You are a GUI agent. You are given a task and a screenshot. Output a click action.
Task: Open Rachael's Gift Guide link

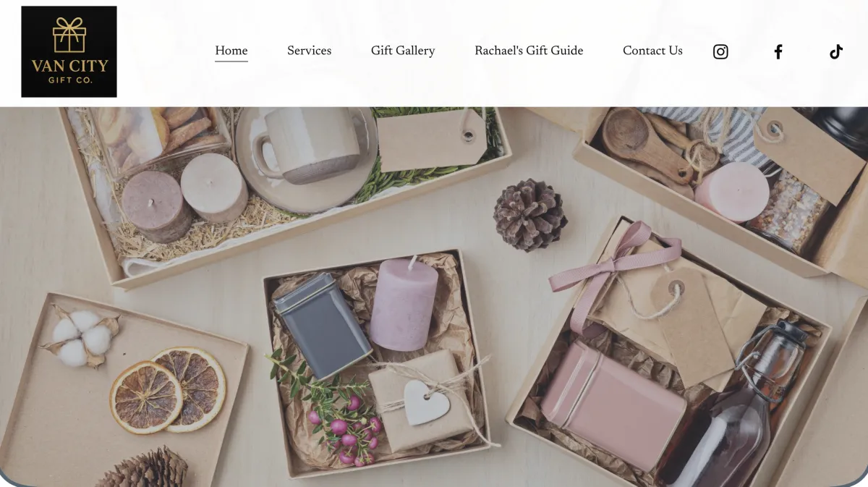(529, 51)
